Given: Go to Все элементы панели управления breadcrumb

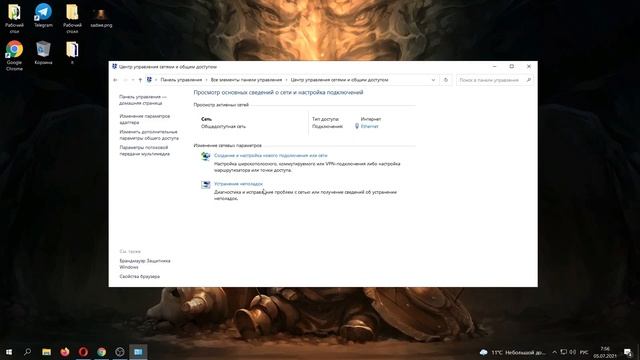Looking at the screenshot, I should click(246, 80).
